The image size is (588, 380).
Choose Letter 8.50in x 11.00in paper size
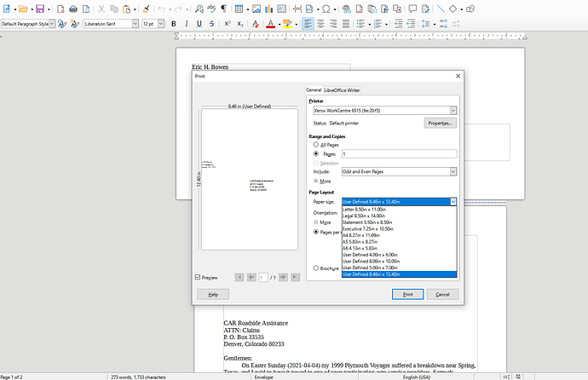point(399,209)
